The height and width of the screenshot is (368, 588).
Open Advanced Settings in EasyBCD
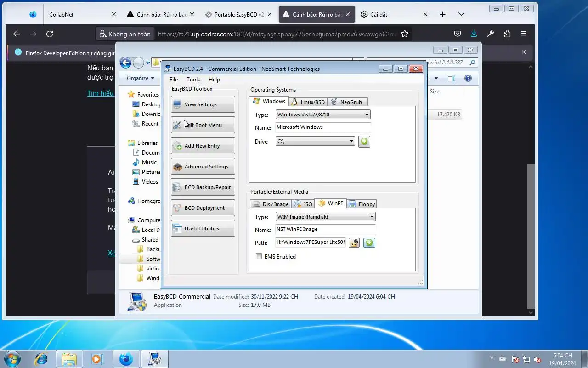click(x=203, y=167)
